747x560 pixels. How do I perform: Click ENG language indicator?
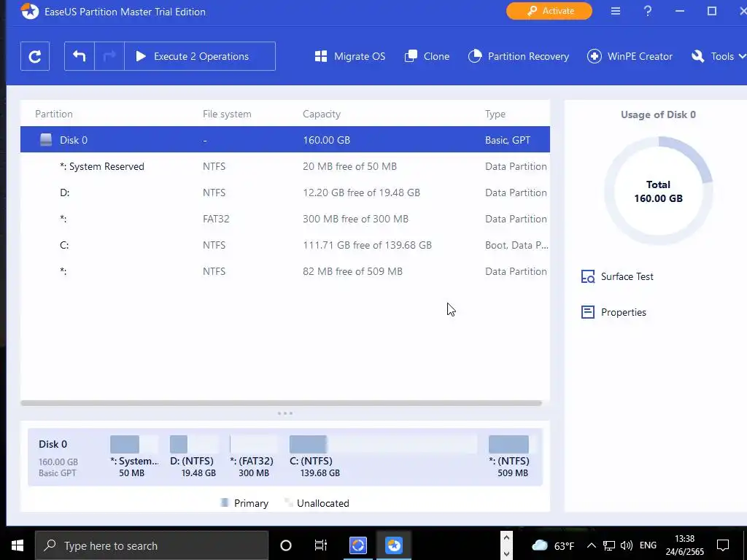coord(648,545)
